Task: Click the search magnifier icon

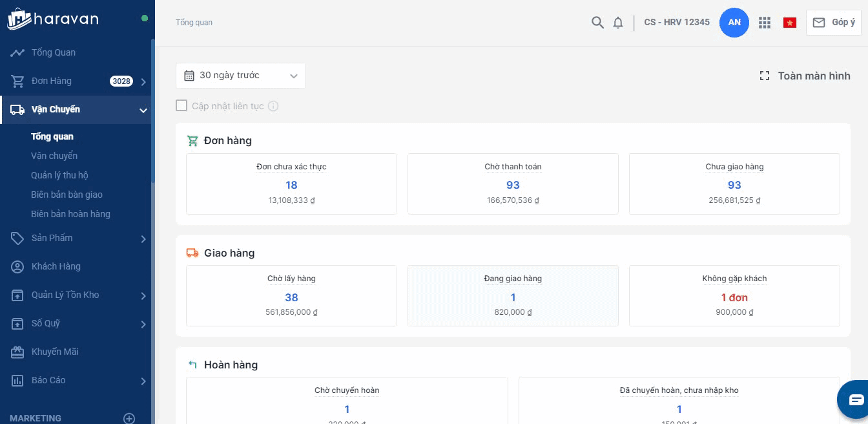Action: [x=597, y=23]
